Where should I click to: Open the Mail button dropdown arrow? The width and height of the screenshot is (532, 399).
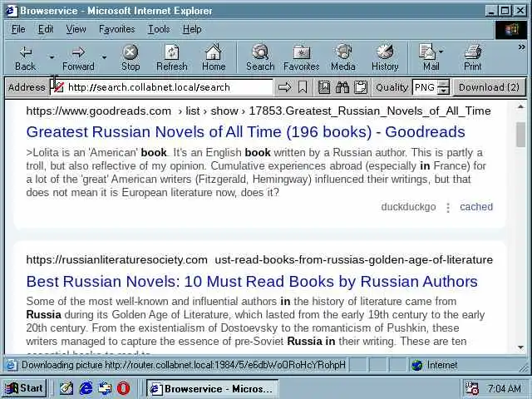[x=441, y=52]
